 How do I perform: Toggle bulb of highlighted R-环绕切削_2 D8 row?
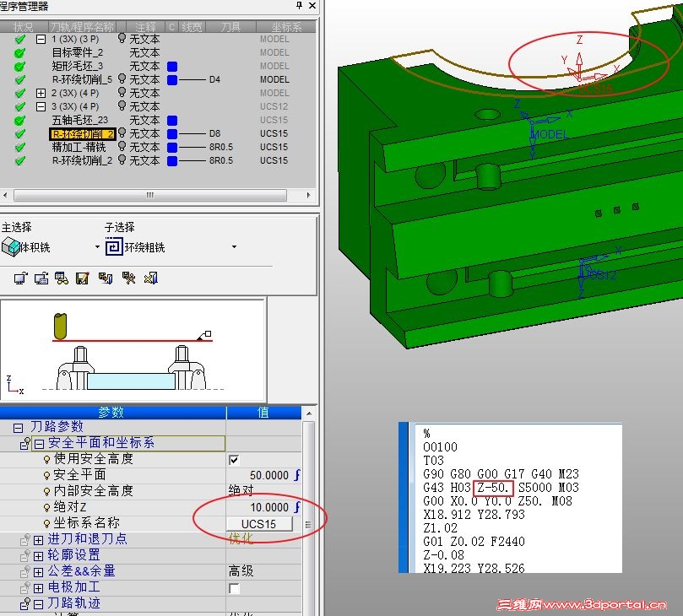point(122,132)
